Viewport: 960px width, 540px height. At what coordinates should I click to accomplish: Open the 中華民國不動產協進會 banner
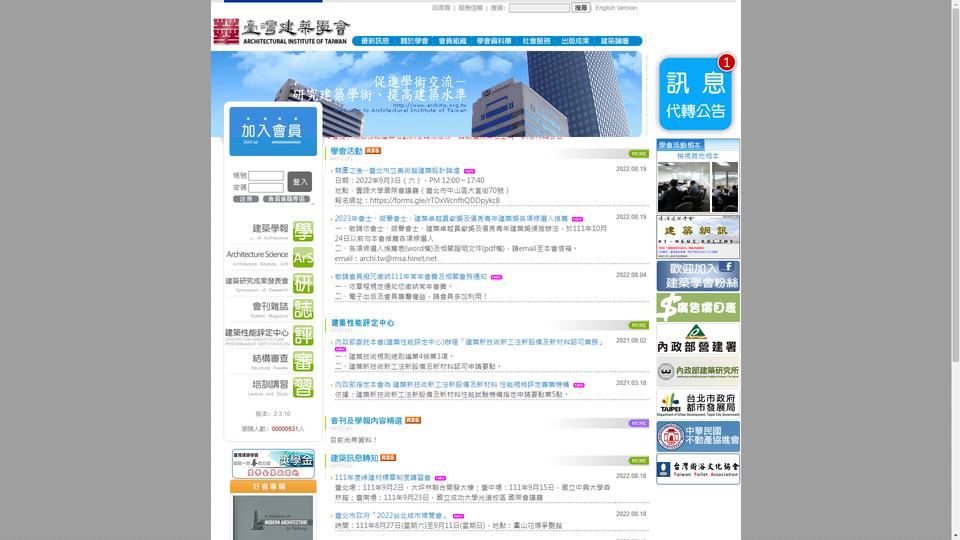698,436
